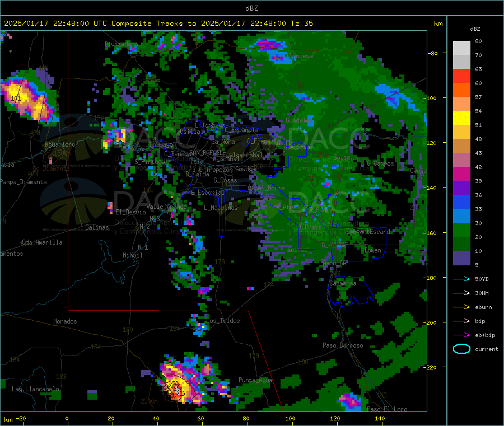Click the -200 tick on the vertical axis

coord(431,322)
